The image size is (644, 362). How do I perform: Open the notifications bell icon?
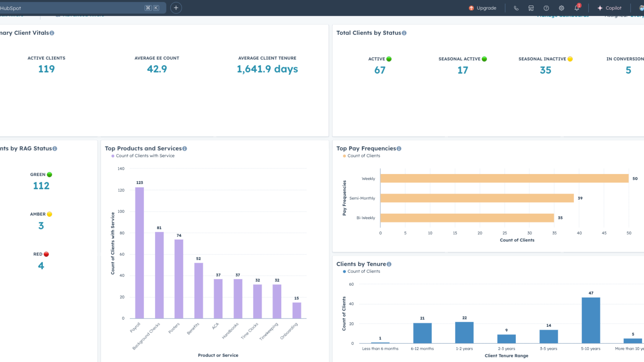577,8
